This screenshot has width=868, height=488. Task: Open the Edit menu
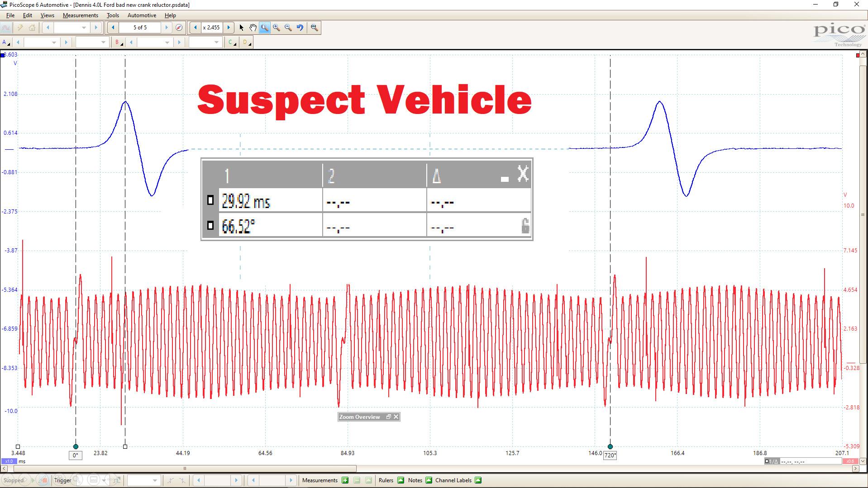click(28, 15)
